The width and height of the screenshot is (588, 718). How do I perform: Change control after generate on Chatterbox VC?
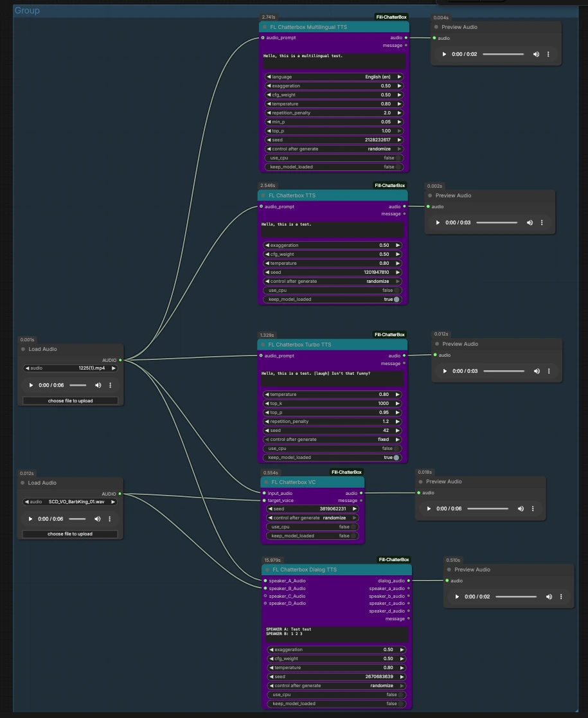click(312, 518)
